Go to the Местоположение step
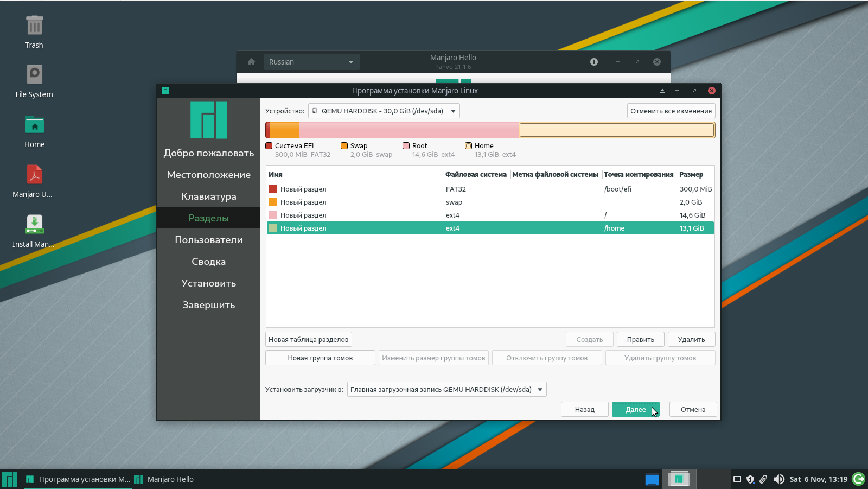 [208, 175]
